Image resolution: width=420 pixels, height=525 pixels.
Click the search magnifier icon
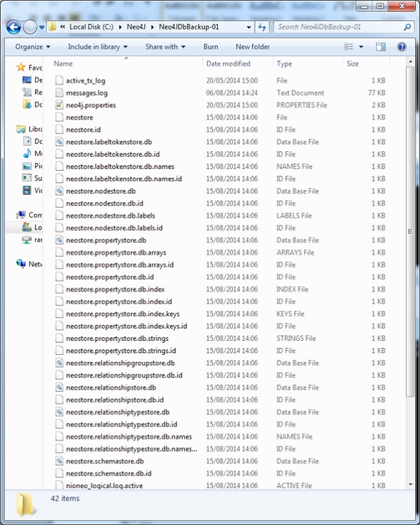click(x=407, y=27)
